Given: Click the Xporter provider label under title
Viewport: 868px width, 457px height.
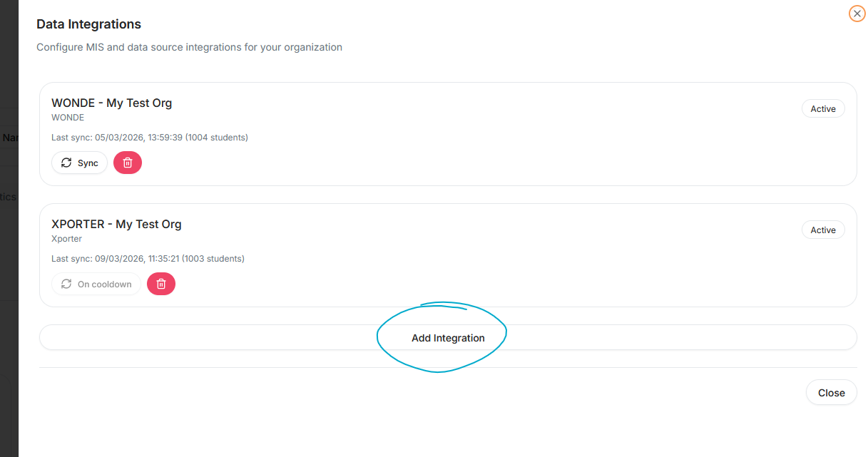Looking at the screenshot, I should pos(66,239).
